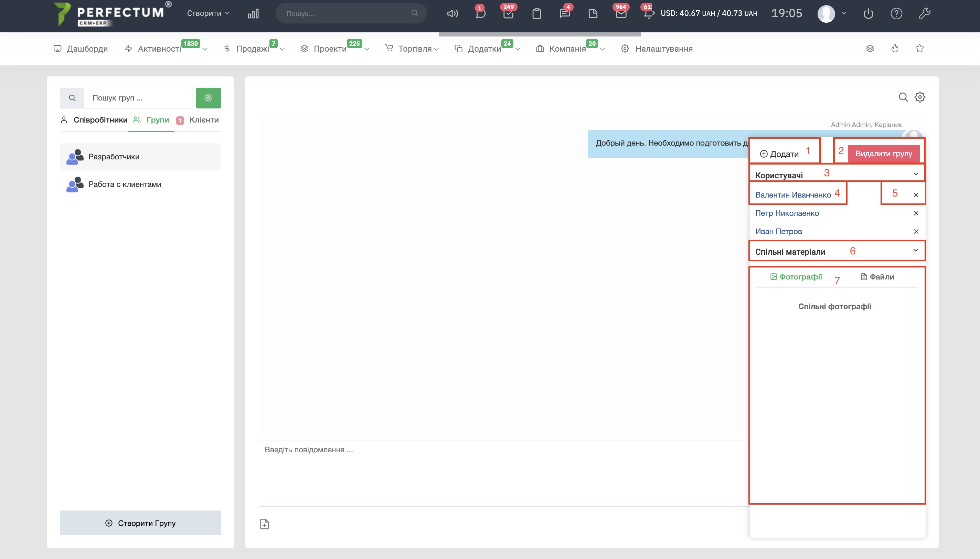Switch to the Клієнти tab
The height and width of the screenshot is (559, 980).
[203, 120]
